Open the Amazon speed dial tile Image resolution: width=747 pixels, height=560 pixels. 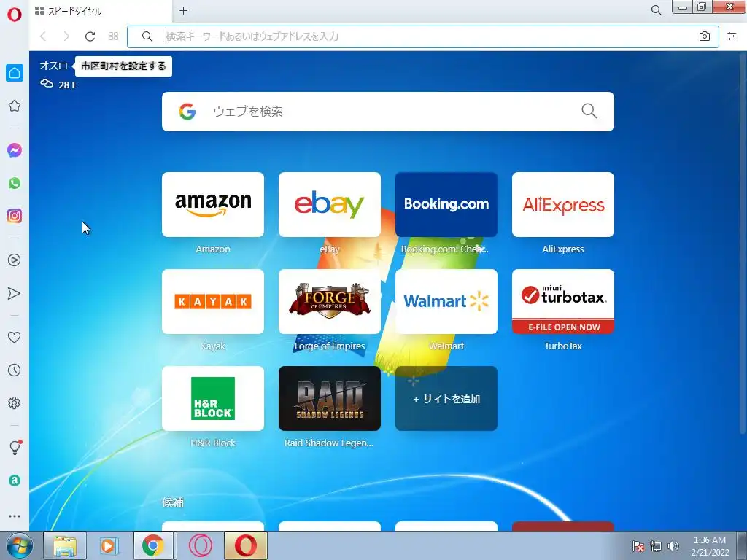(x=213, y=205)
